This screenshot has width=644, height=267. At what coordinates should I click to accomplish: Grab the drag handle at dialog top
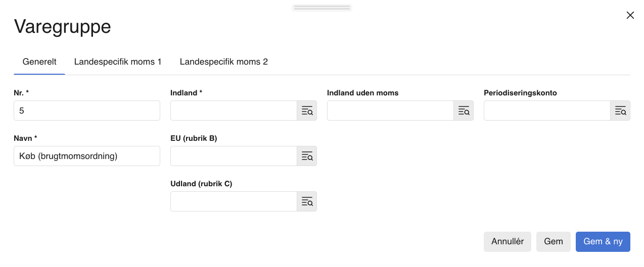[x=322, y=8]
